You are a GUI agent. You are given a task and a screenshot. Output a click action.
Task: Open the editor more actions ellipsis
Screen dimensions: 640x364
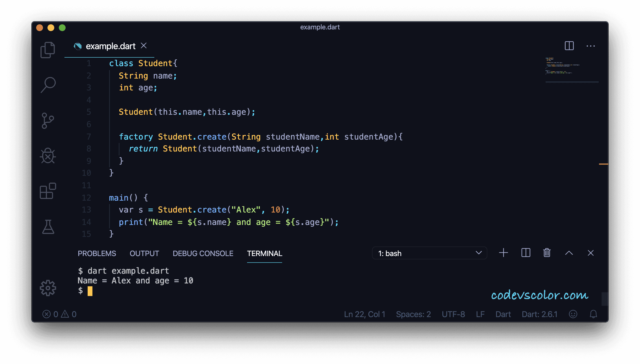[x=591, y=46]
